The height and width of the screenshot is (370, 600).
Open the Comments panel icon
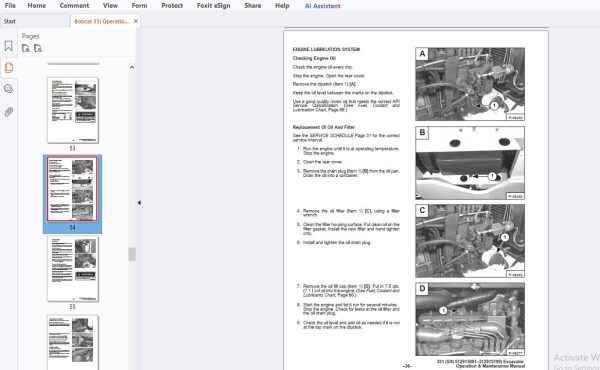[x=8, y=89]
